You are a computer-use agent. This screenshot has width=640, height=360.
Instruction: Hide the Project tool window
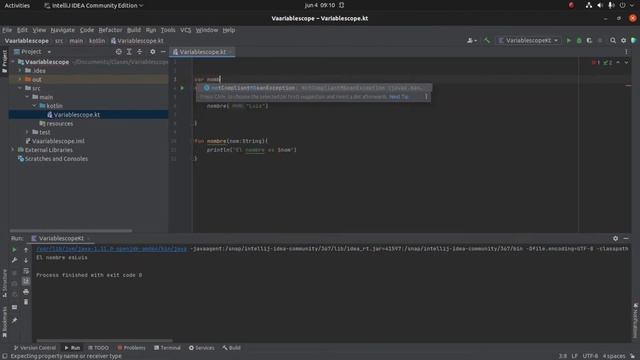(x=163, y=52)
